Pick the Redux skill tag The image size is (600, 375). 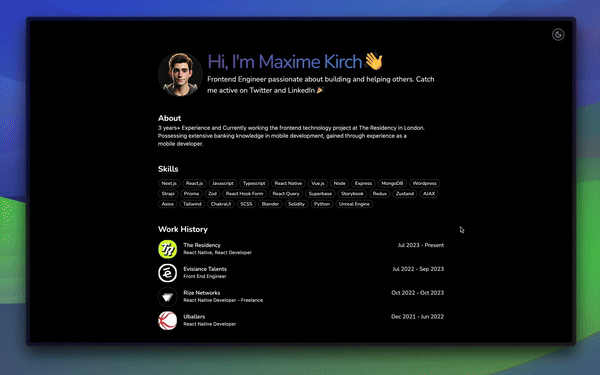(x=380, y=194)
